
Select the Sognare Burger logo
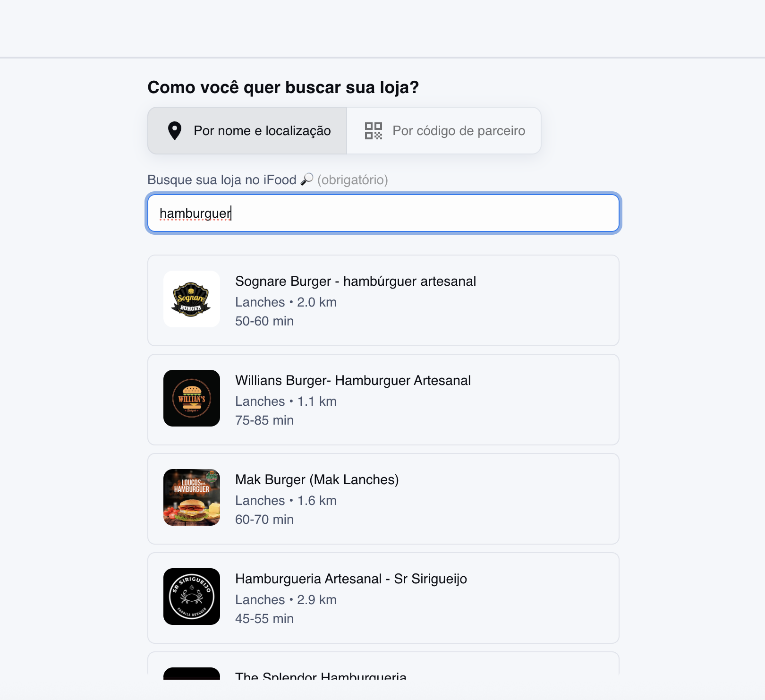191,299
